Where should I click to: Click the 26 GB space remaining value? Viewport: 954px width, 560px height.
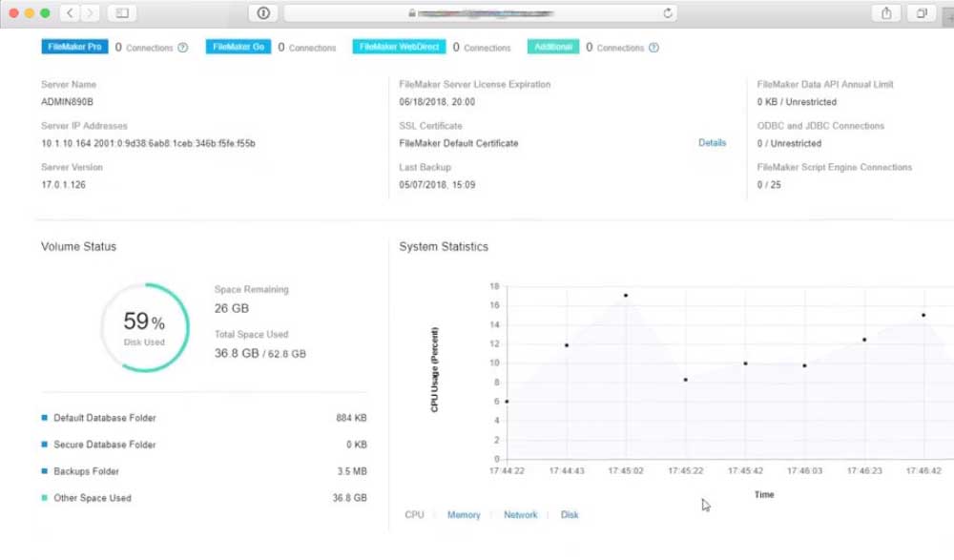coord(231,308)
